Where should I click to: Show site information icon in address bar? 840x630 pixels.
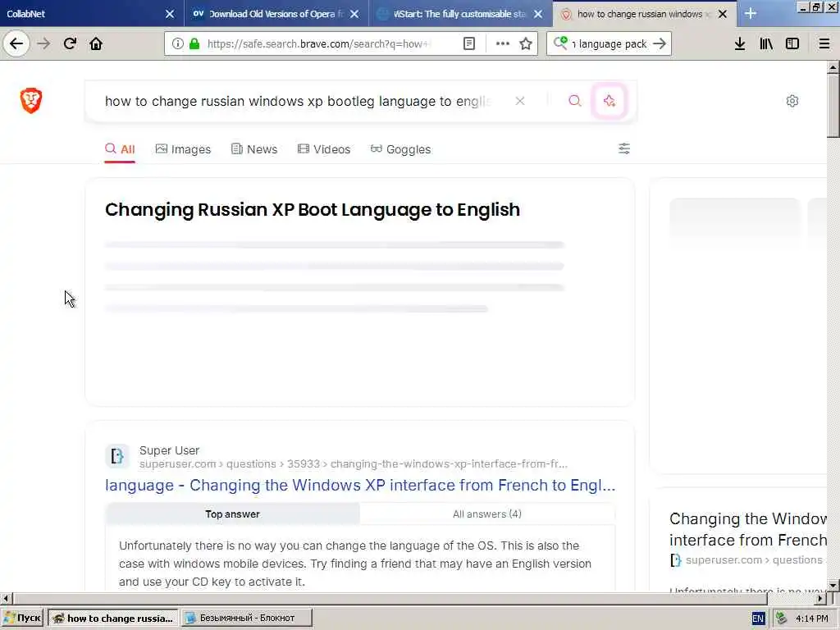(178, 43)
